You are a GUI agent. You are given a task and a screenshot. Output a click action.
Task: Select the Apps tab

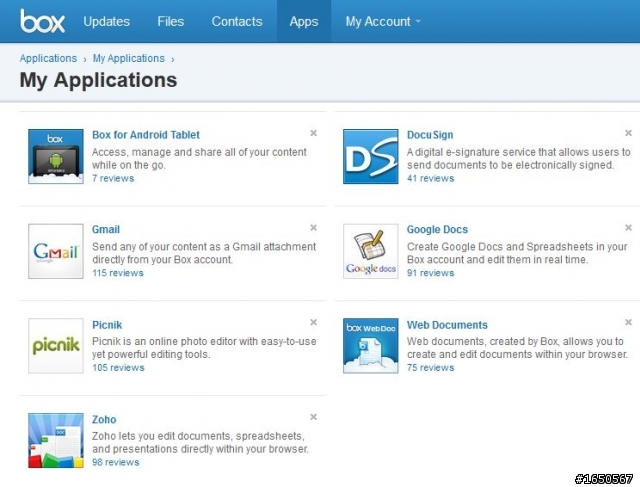point(304,21)
